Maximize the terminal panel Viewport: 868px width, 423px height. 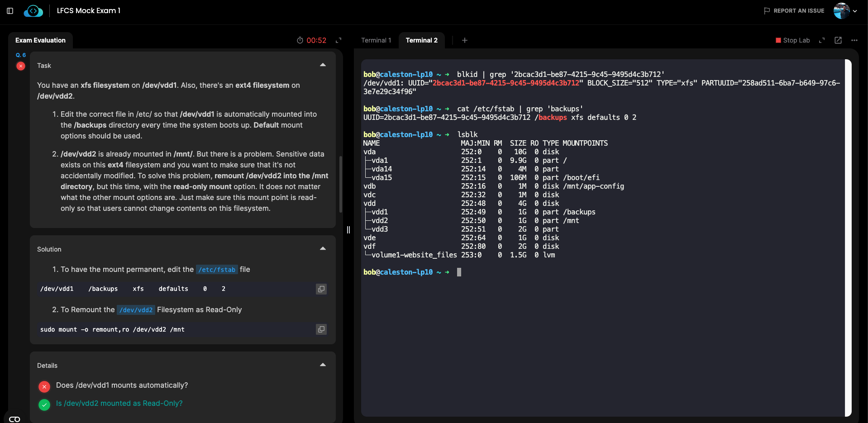tap(822, 40)
